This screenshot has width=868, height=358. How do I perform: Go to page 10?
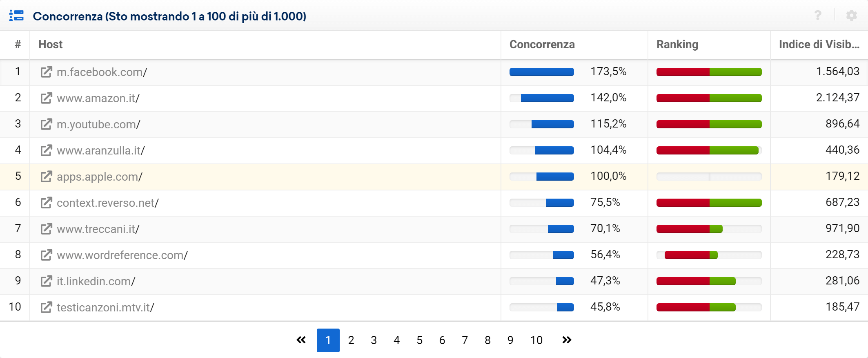536,340
